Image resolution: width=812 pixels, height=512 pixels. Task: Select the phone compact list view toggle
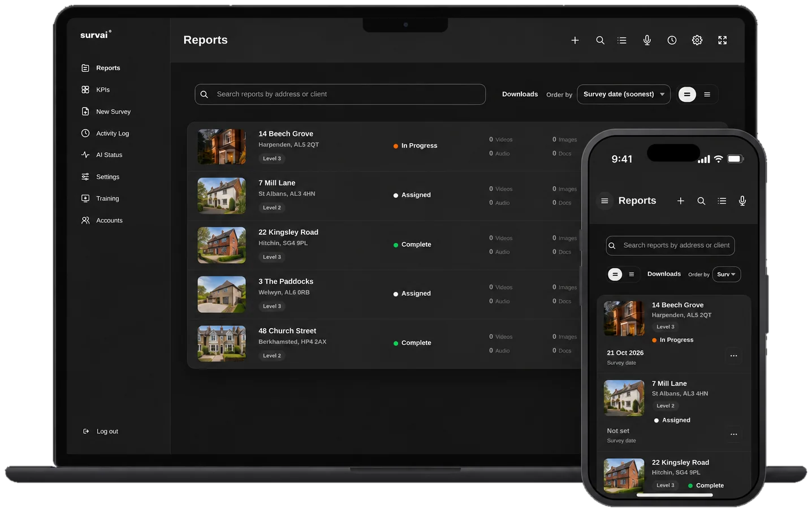click(632, 274)
